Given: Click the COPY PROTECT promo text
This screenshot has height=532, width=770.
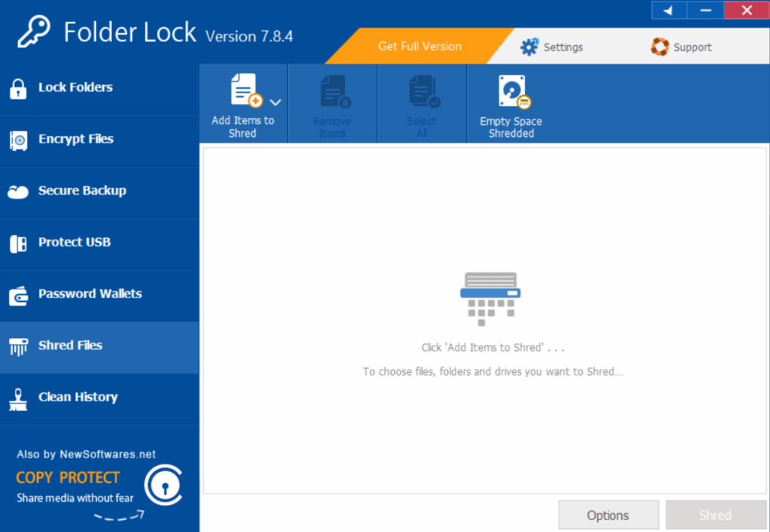Looking at the screenshot, I should tap(68, 478).
